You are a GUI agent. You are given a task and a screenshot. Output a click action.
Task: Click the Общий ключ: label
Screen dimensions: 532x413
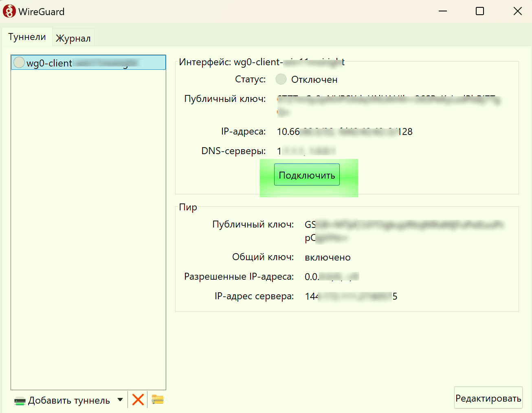pyautogui.click(x=263, y=257)
